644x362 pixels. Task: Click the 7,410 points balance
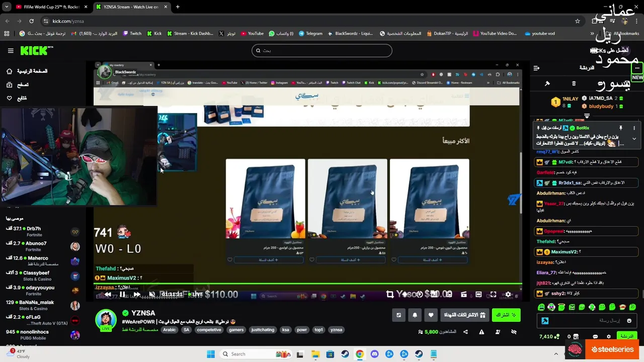(549, 336)
